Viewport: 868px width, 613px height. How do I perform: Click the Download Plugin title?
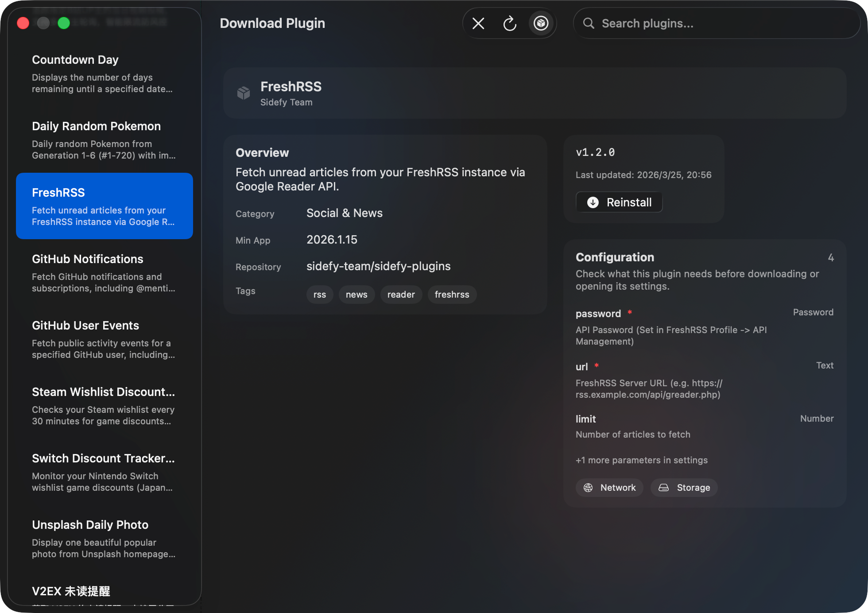coord(272,23)
